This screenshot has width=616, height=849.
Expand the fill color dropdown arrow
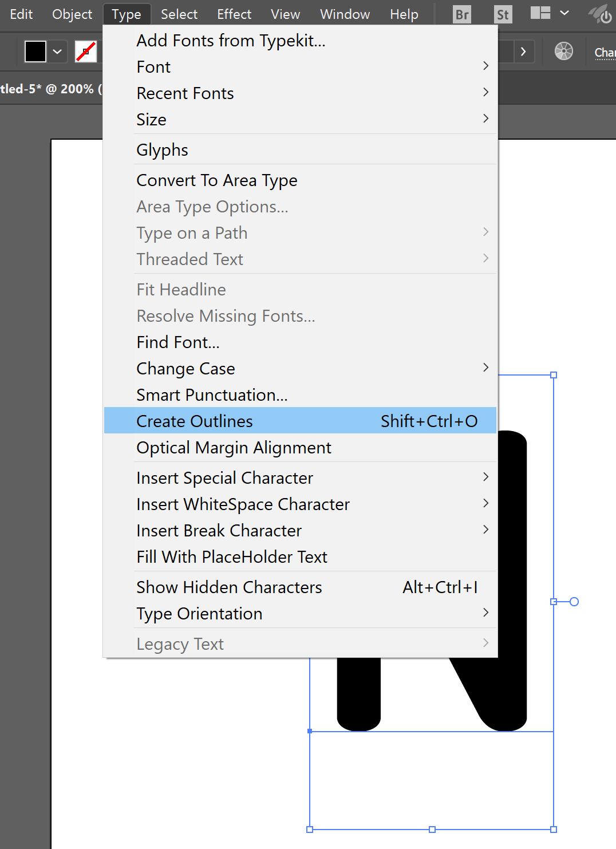click(x=57, y=52)
